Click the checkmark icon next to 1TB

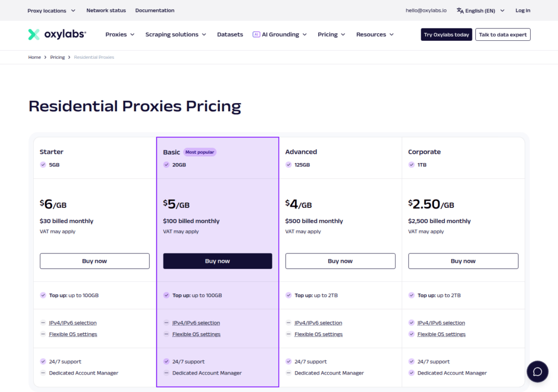(x=411, y=165)
